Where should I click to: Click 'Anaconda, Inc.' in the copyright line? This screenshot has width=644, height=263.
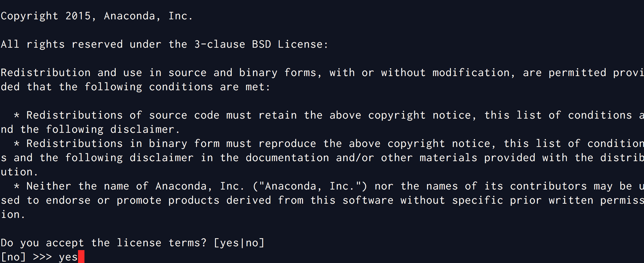pos(148,16)
